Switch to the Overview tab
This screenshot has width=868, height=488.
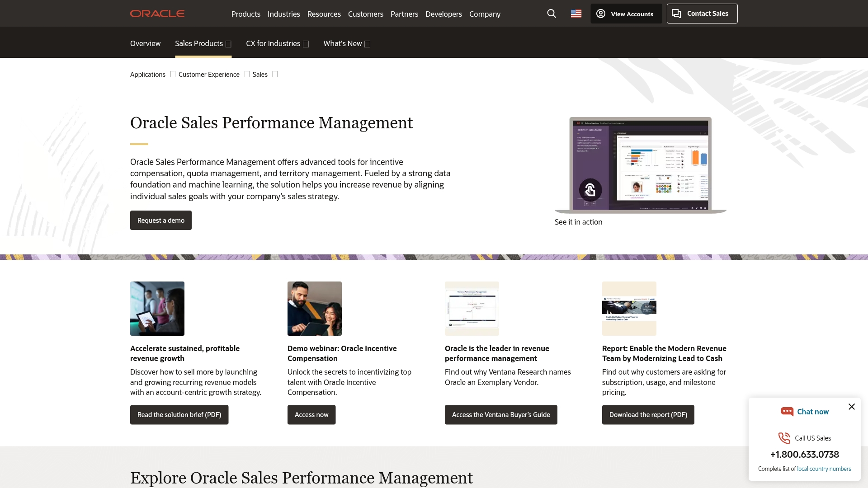[x=145, y=43]
